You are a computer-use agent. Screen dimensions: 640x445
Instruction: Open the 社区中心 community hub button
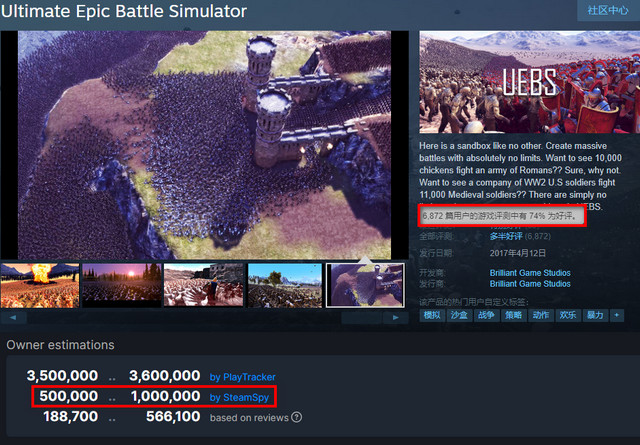[x=606, y=11]
